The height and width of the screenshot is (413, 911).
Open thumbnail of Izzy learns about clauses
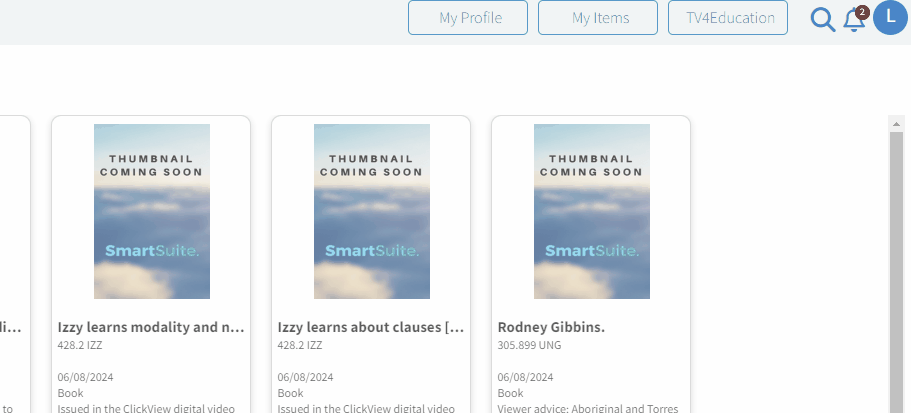coord(372,211)
